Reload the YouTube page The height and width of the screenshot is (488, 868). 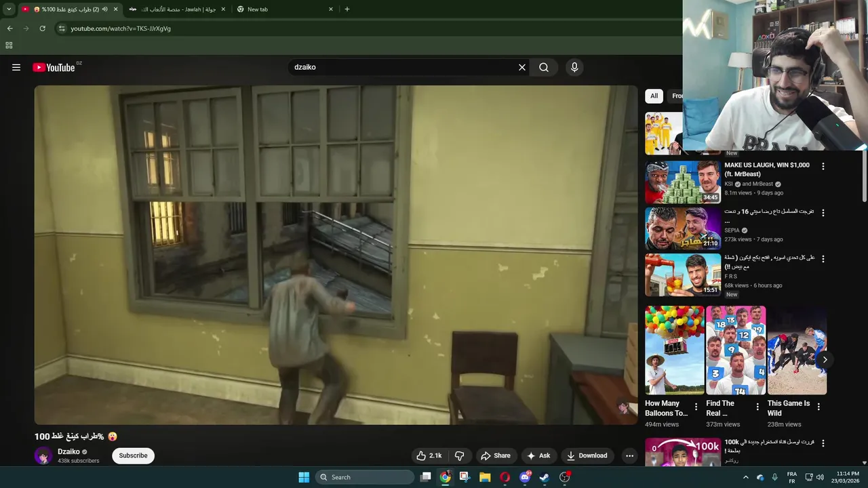click(42, 28)
